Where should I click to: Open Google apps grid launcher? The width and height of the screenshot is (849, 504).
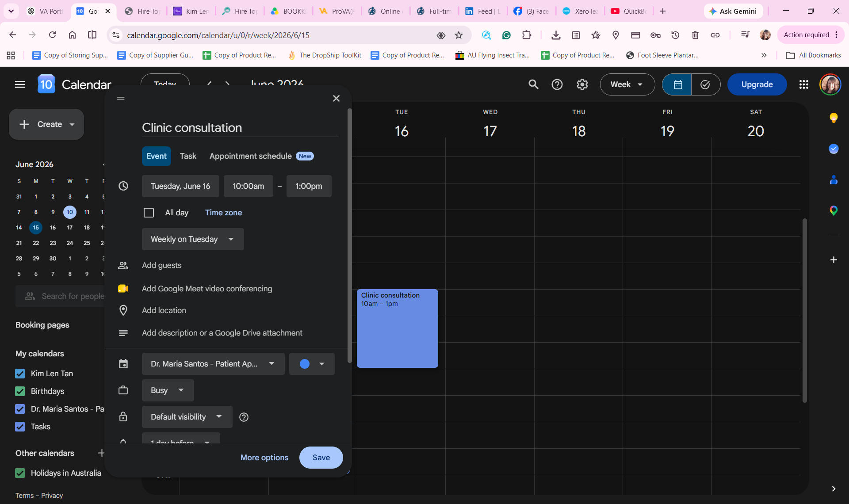pyautogui.click(x=803, y=84)
